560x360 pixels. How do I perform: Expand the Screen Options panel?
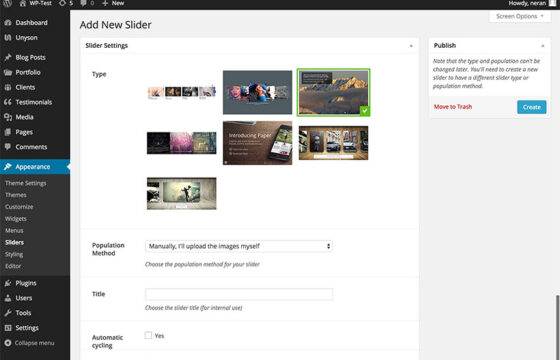(520, 16)
